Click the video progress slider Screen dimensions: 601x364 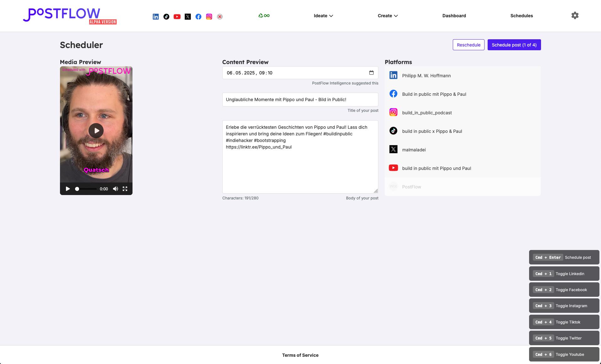tap(86, 189)
